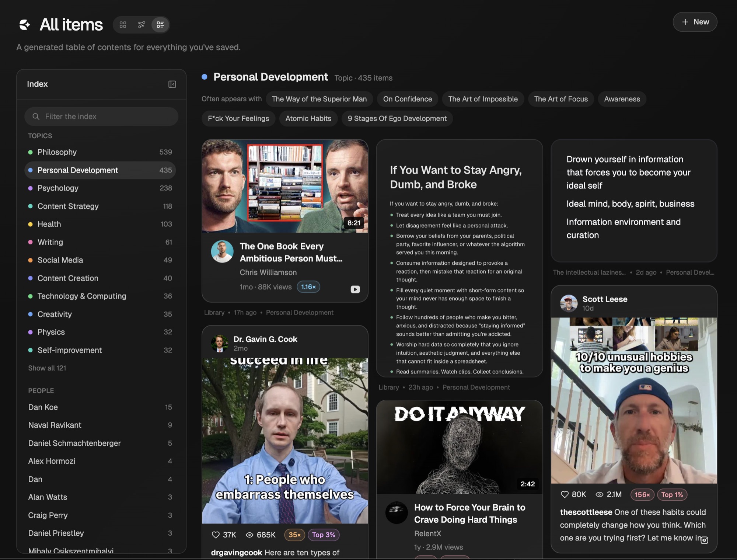
Task: Open the On Confidence tag
Action: [x=408, y=99]
